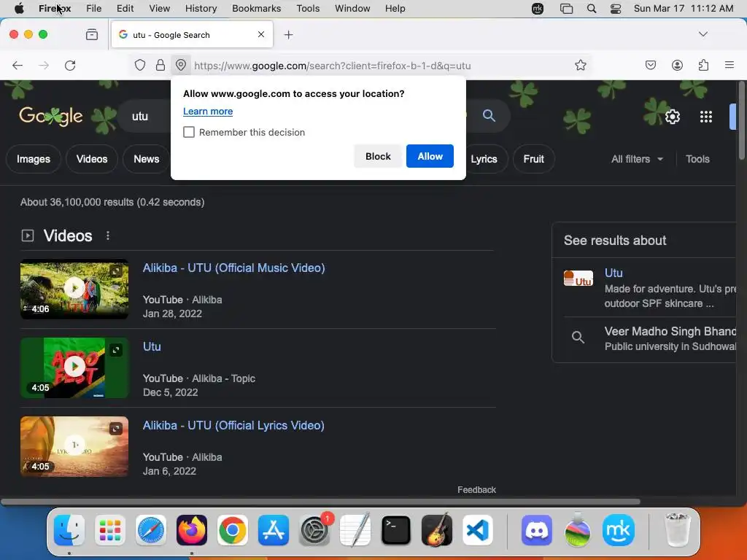747x560 pixels.
Task: Open the History menu
Action: coord(201,8)
